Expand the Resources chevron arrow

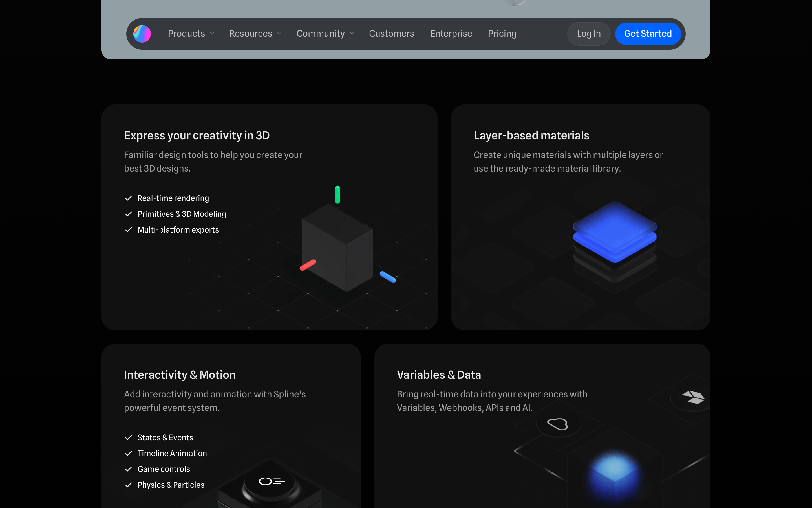tap(279, 34)
